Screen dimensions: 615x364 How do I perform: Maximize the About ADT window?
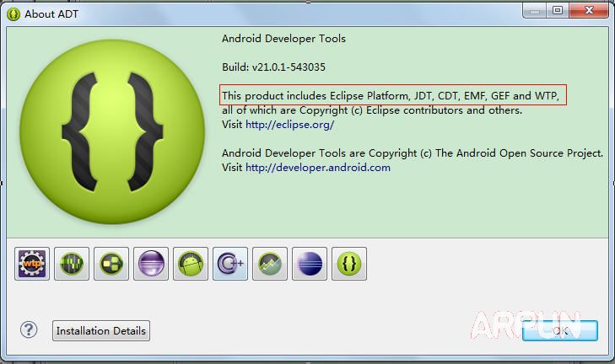coord(558,10)
